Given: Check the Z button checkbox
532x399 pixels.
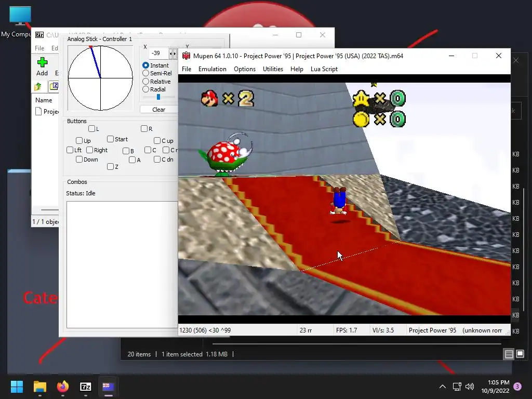Looking at the screenshot, I should tap(110, 166).
